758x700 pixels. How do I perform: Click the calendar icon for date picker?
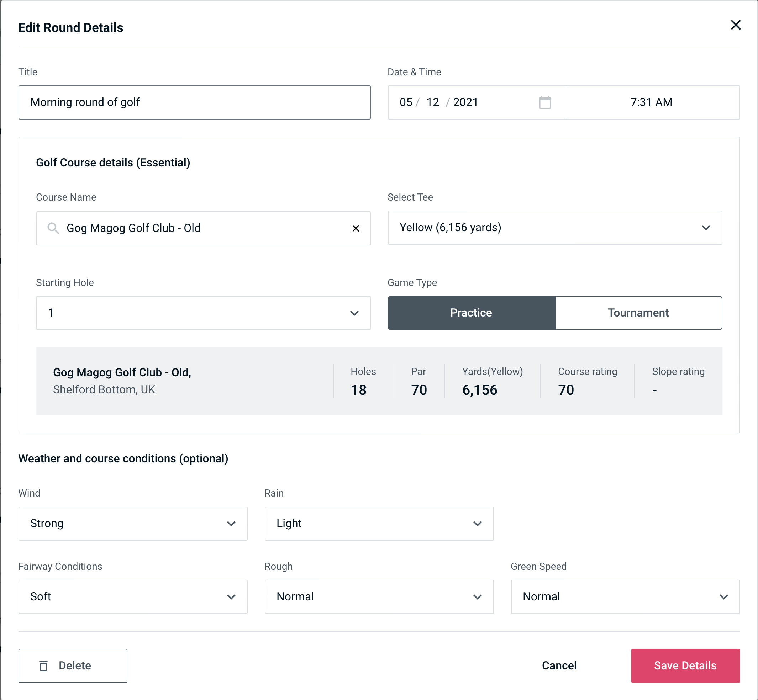tap(545, 102)
